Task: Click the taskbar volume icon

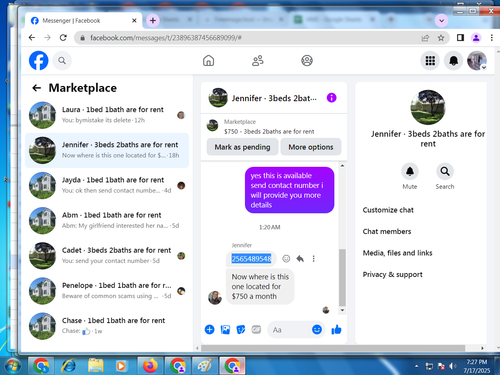Action: click(452, 366)
